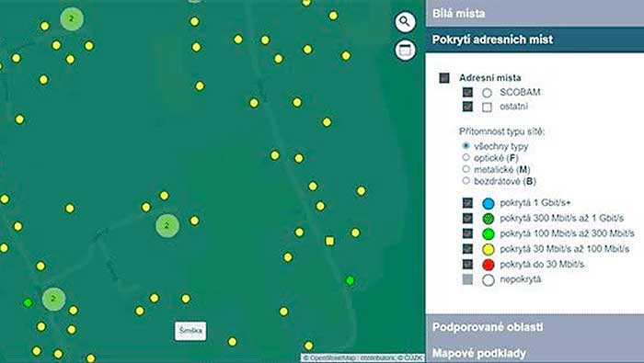Open the cluster marker 2 near map center

(x=167, y=225)
